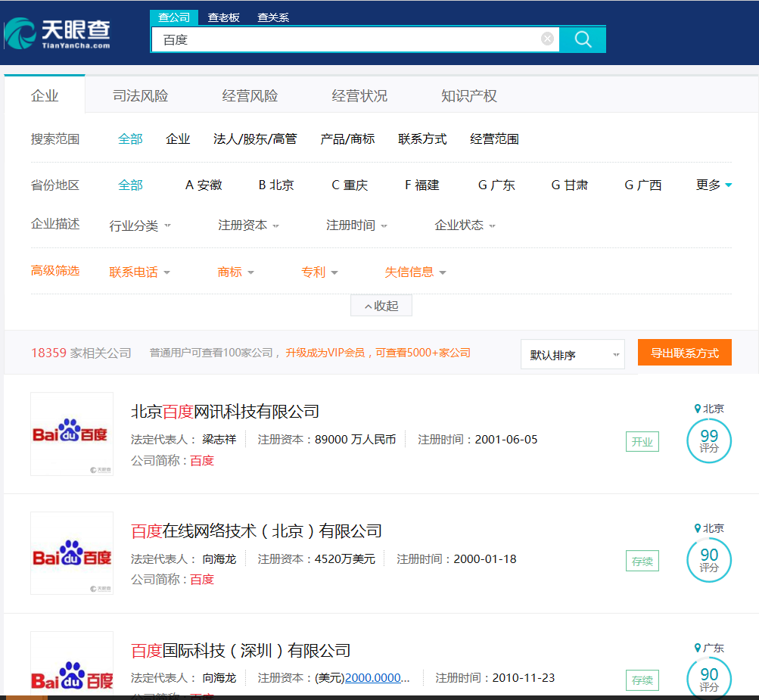Open the 企业状态 dropdown
759x700 pixels.
tap(465, 225)
